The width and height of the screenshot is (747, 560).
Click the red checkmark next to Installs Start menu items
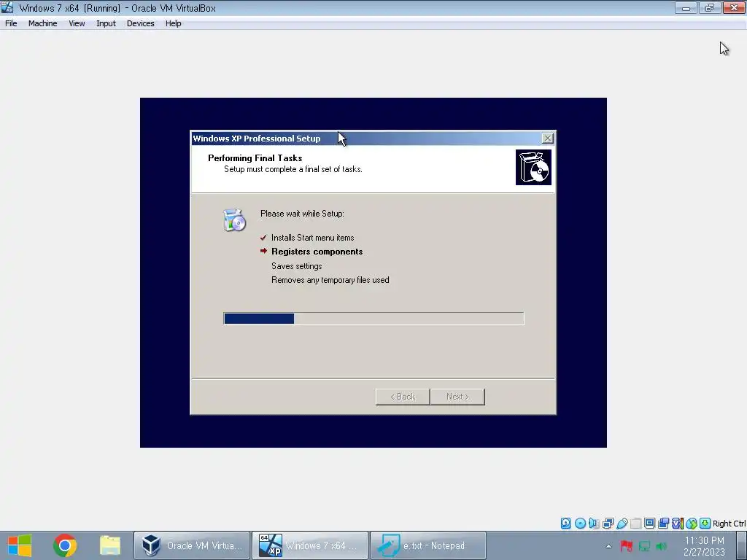point(263,237)
